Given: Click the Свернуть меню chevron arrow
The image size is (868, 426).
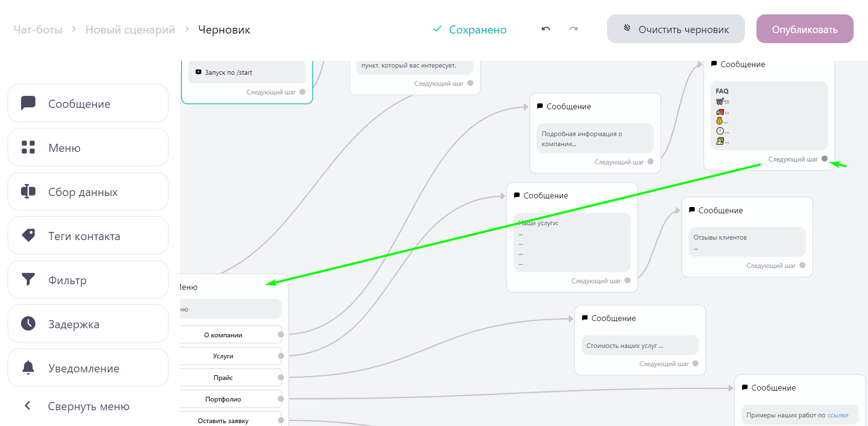Looking at the screenshot, I should (x=28, y=406).
